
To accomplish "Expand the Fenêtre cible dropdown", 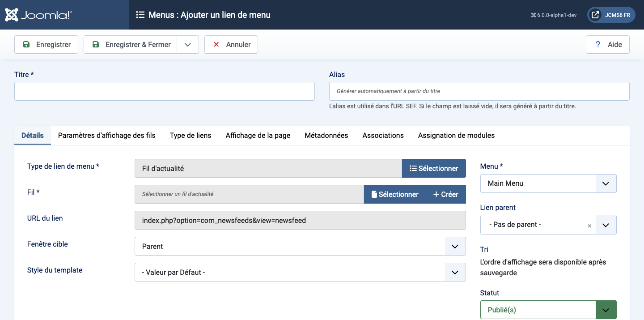I will 300,246.
